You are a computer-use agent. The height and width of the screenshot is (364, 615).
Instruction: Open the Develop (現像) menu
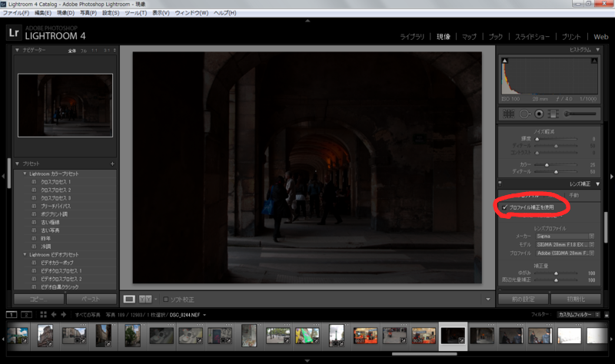tap(65, 13)
